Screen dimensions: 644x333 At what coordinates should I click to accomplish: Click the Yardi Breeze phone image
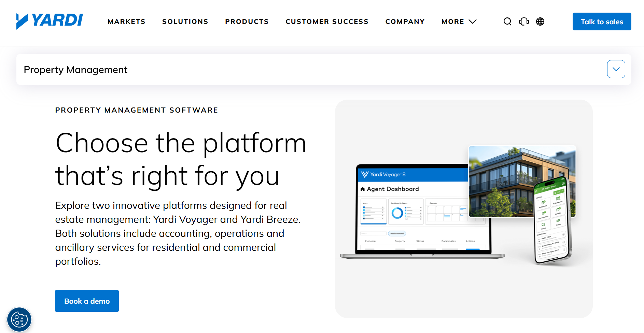(x=552, y=220)
